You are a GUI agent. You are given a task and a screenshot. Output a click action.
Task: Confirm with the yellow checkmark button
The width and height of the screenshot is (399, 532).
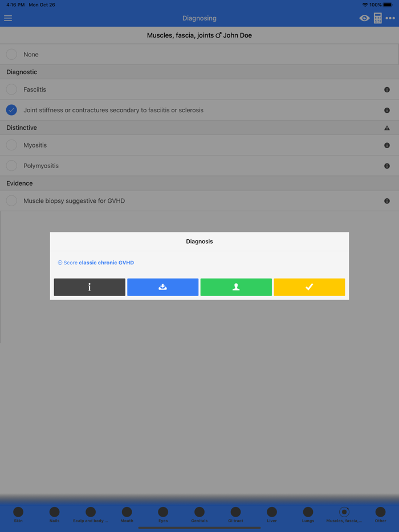click(310, 287)
